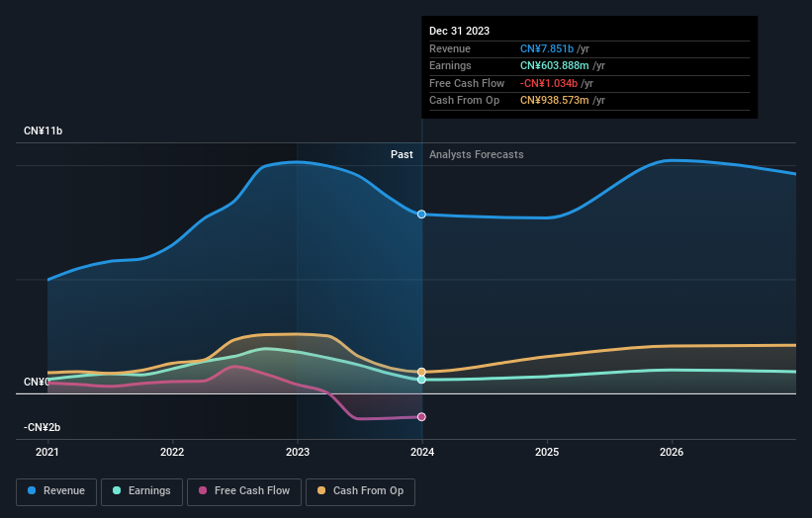
Task: Click the orange Cash From Op data point
Action: [x=421, y=372]
